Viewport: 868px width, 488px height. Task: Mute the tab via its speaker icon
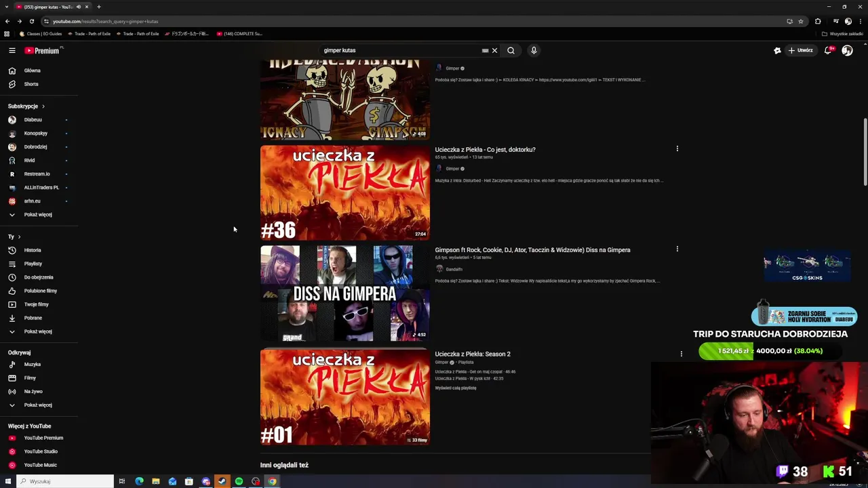79,7
